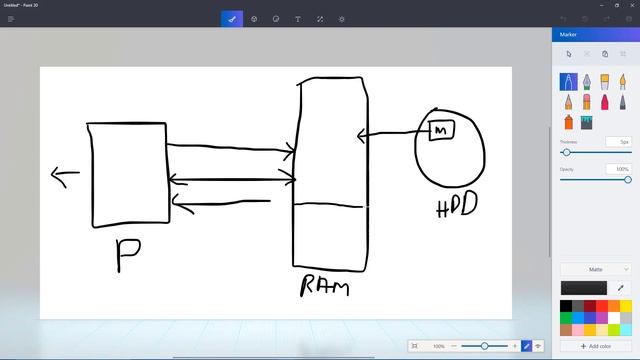
Task: Adjust the zoom slider handle
Action: tap(484, 346)
